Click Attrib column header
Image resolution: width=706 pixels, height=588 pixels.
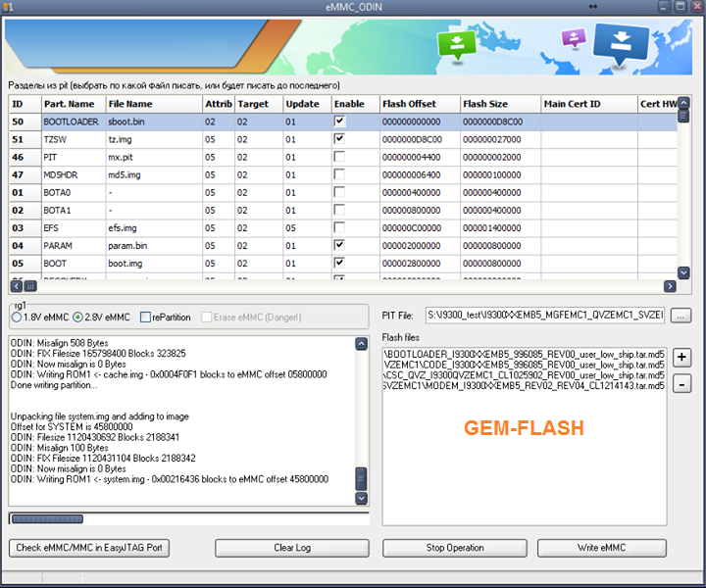(x=219, y=104)
